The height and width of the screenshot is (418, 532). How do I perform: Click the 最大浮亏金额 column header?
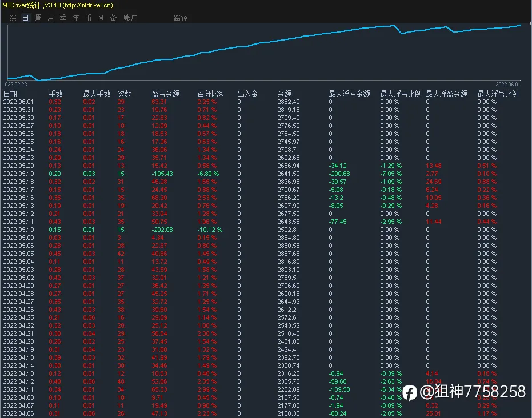point(350,94)
